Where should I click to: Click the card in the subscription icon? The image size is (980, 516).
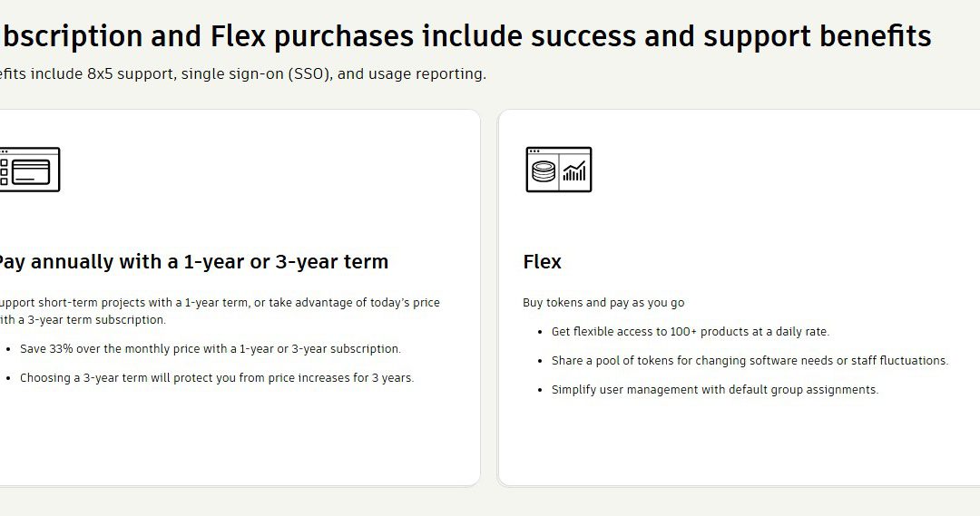point(31,171)
